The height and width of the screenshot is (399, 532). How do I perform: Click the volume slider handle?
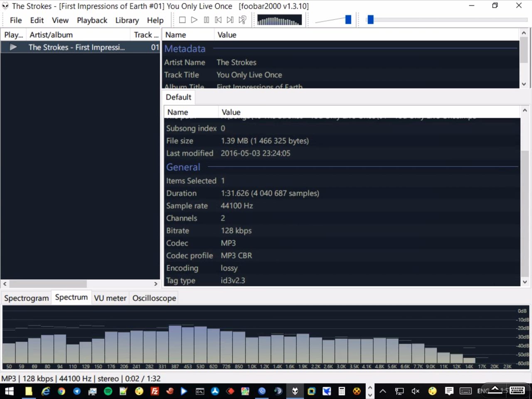(348, 20)
